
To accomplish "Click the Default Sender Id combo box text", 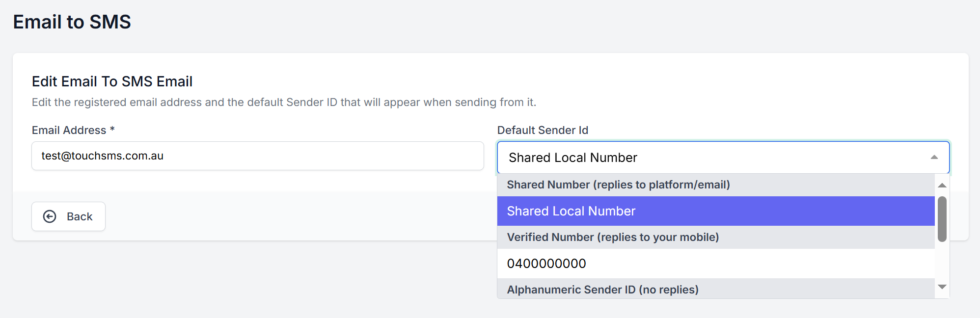I will pyautogui.click(x=572, y=158).
